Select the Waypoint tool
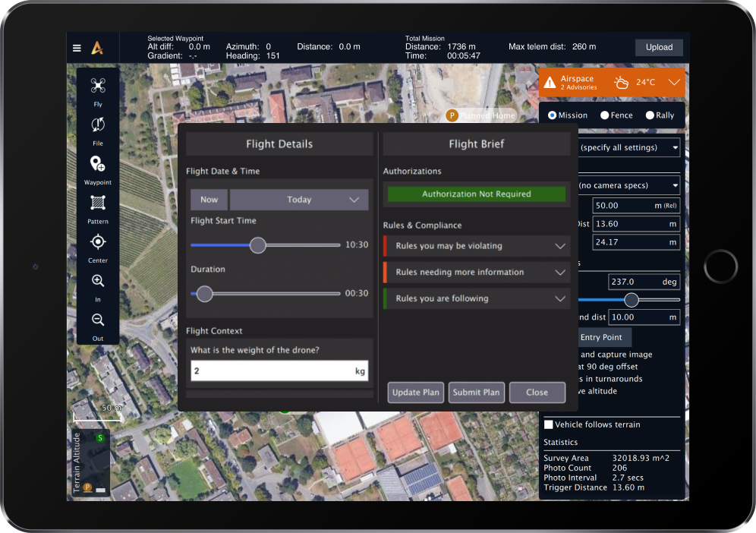The width and height of the screenshot is (756, 533). point(98,164)
